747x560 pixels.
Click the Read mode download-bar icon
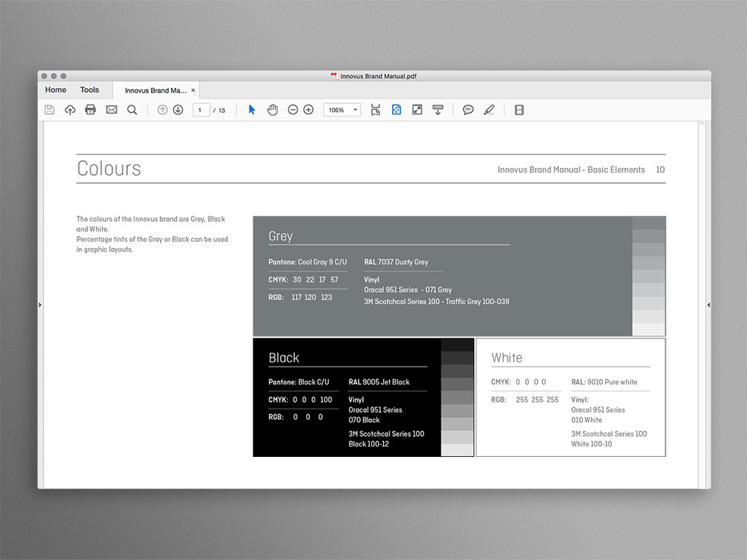438,110
